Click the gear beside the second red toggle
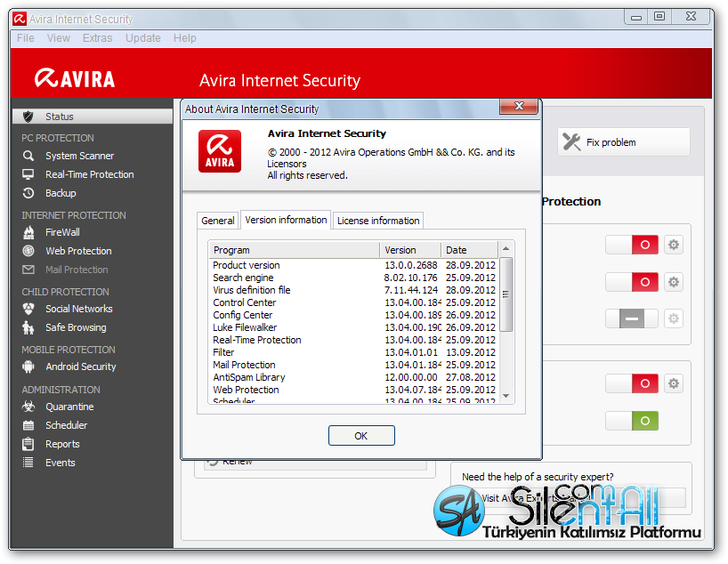 (x=673, y=282)
